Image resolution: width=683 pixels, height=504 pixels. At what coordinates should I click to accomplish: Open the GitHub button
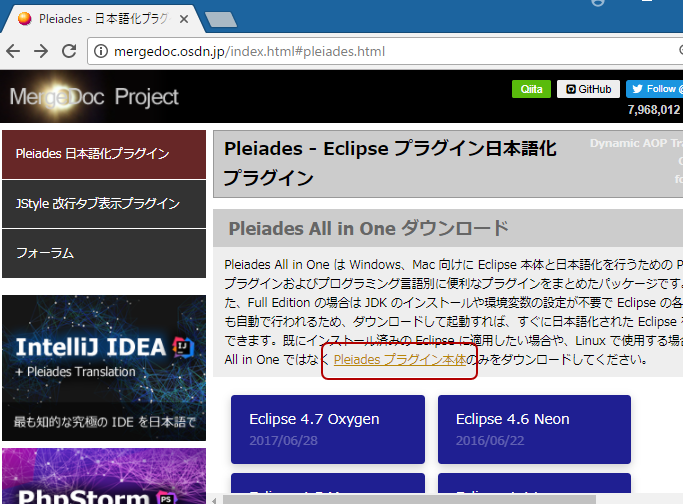[588, 89]
